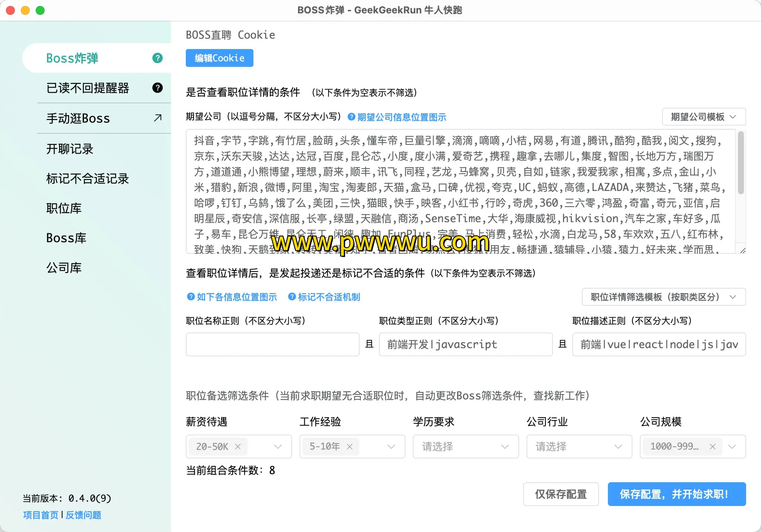Open the 开聊记录 sidebar item
This screenshot has width=761, height=532.
[70, 149]
